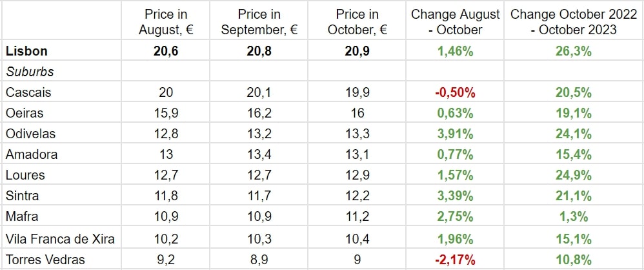This screenshot has height=270, width=644.
Task: Select the Cascais row label
Action: tap(28, 92)
